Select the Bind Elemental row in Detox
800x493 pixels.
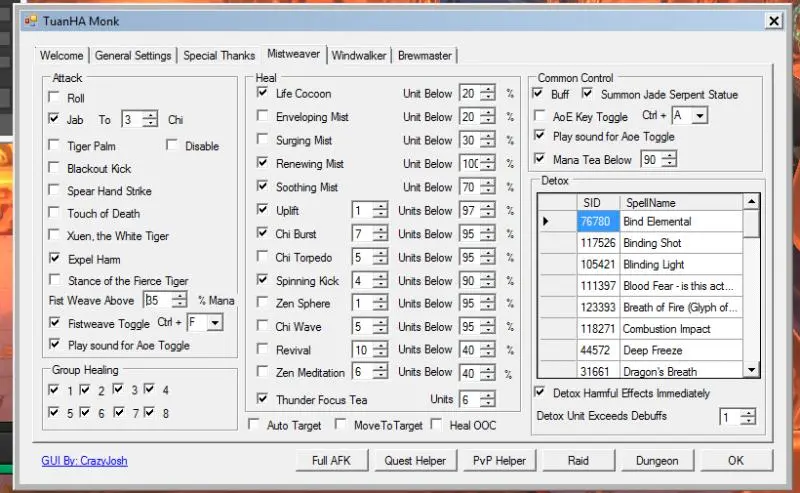659,221
